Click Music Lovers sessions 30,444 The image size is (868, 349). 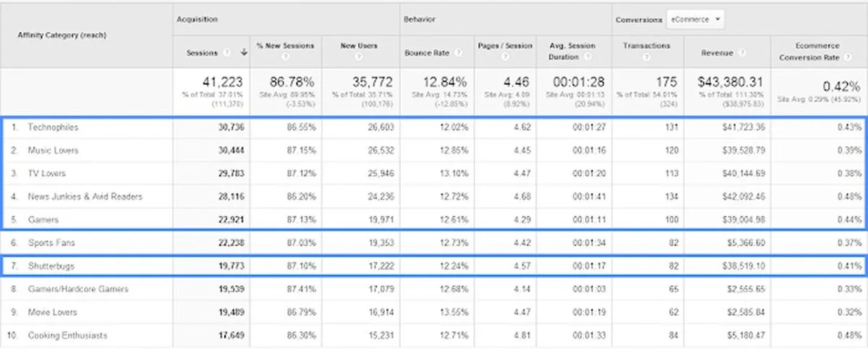pyautogui.click(x=231, y=150)
